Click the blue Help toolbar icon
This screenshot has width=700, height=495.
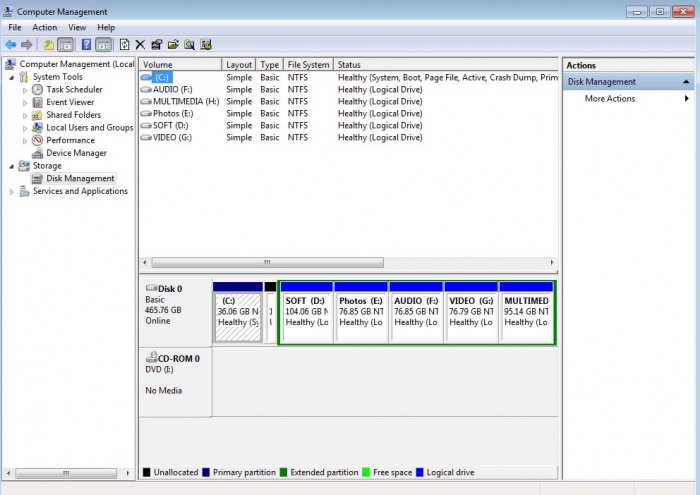pyautogui.click(x=86, y=45)
